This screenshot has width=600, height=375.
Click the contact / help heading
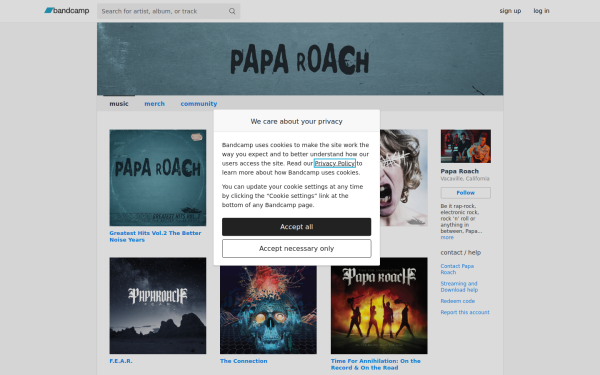(x=461, y=253)
